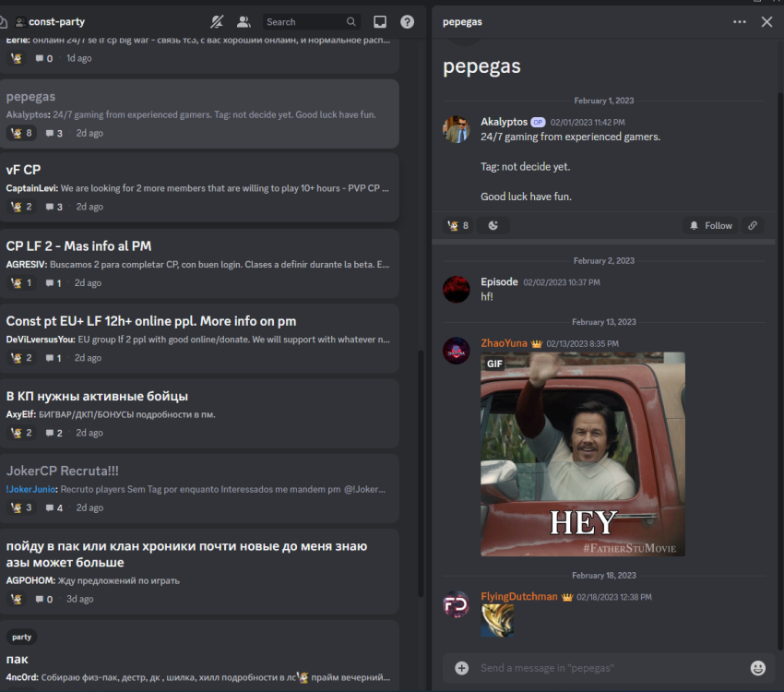Click the FlyingDutchman username
This screenshot has height=692, width=784.
coord(518,596)
